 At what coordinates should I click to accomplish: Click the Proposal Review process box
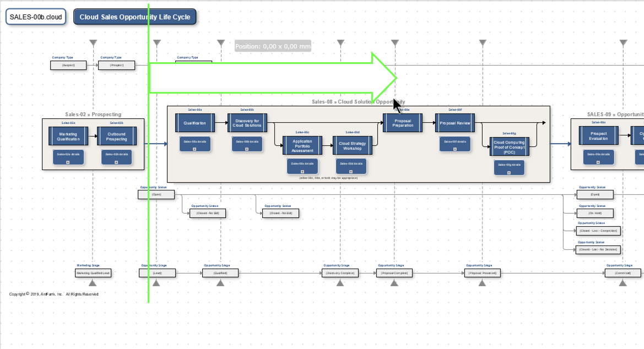[455, 123]
